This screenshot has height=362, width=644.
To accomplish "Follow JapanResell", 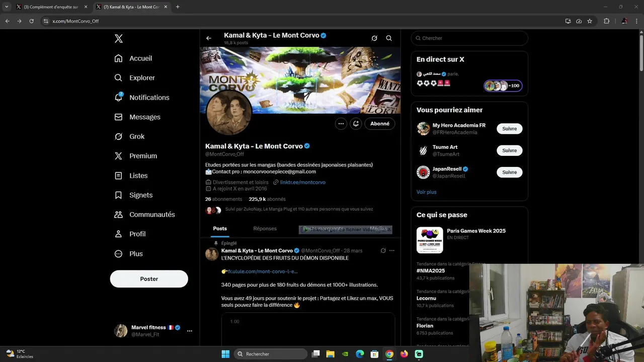I will tap(510, 172).
